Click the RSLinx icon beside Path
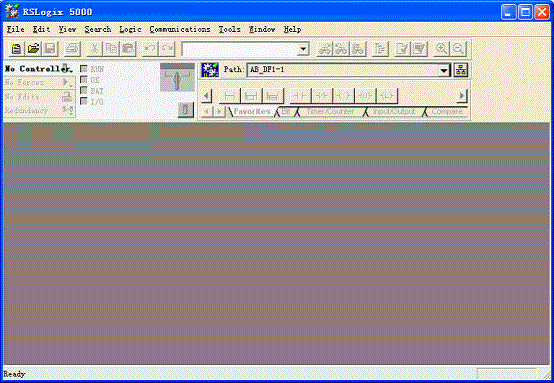The width and height of the screenshot is (554, 383). point(210,70)
